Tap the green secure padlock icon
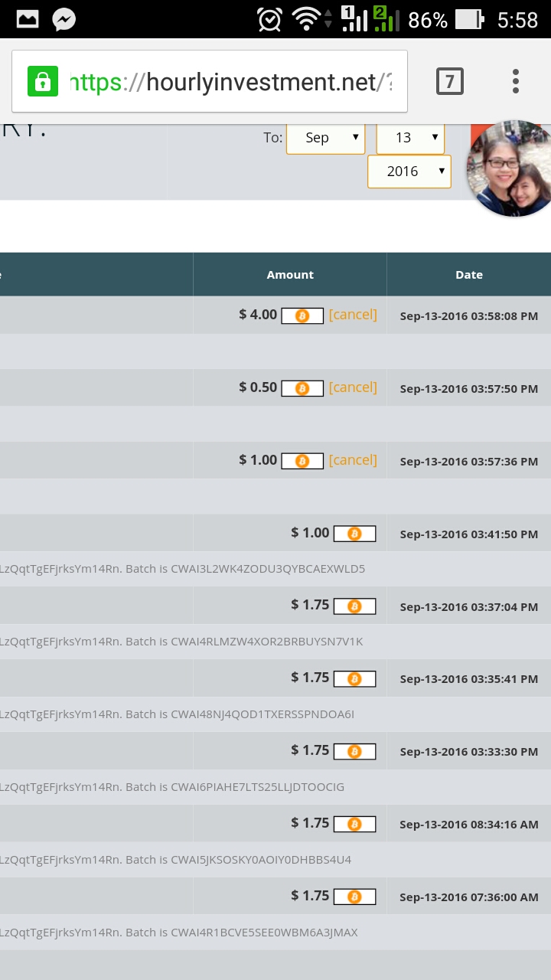 tap(43, 81)
